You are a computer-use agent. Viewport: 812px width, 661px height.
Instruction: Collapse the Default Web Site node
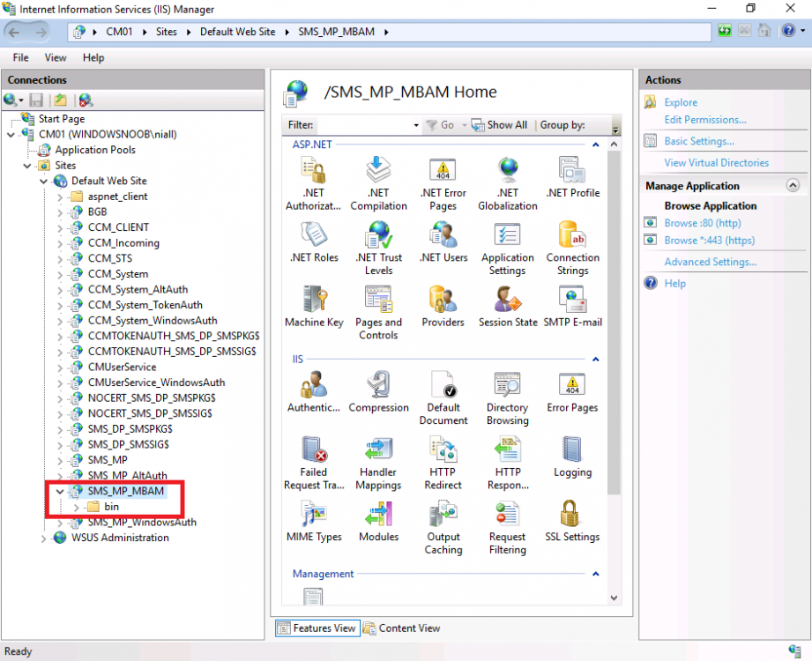coord(43,182)
